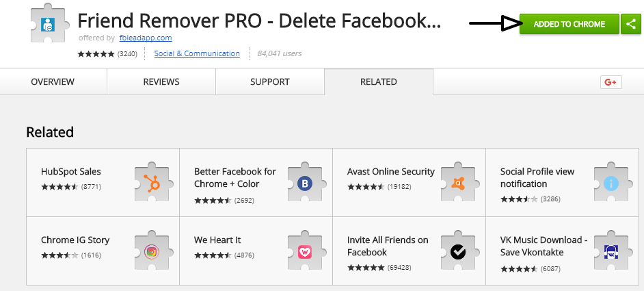This screenshot has width=644, height=291.
Task: Click the (6087) VK Music Download review count
Action: pos(550,269)
